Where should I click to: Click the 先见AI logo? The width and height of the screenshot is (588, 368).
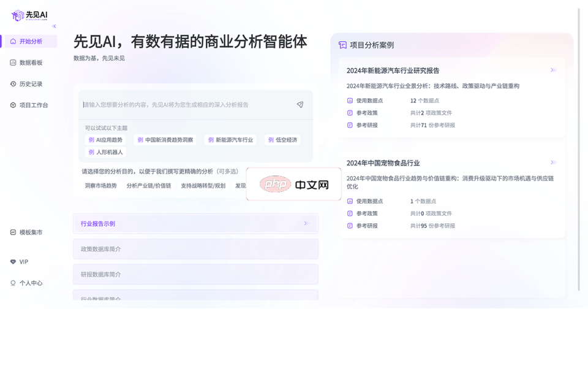click(29, 15)
